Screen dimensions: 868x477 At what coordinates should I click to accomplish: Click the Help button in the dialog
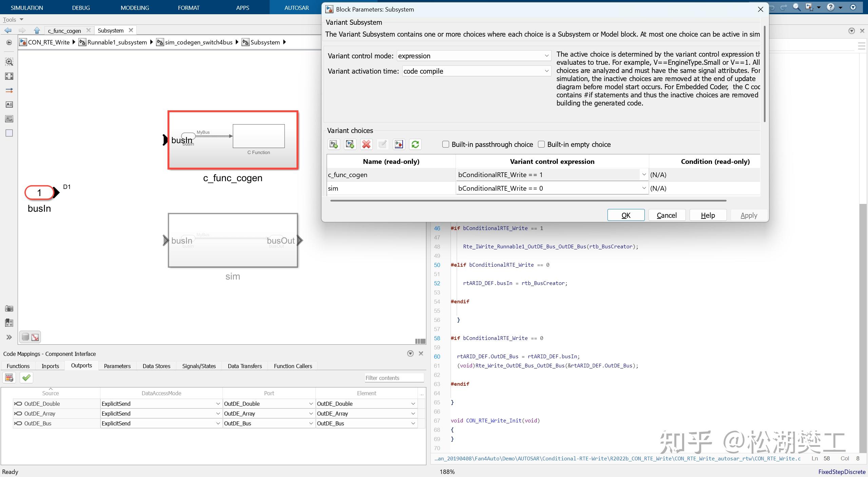coord(708,215)
